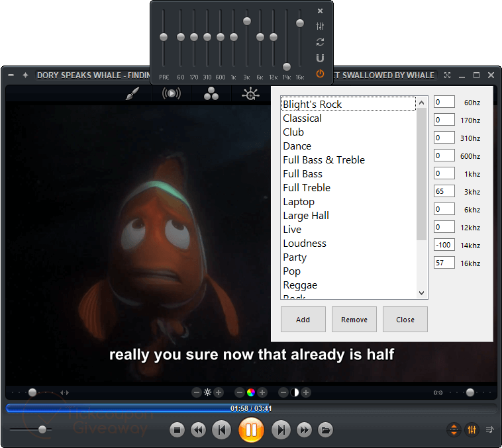Viewport: 502px width, 448px height.
Task: Pin player with the star icon
Action: pyautogui.click(x=26, y=75)
